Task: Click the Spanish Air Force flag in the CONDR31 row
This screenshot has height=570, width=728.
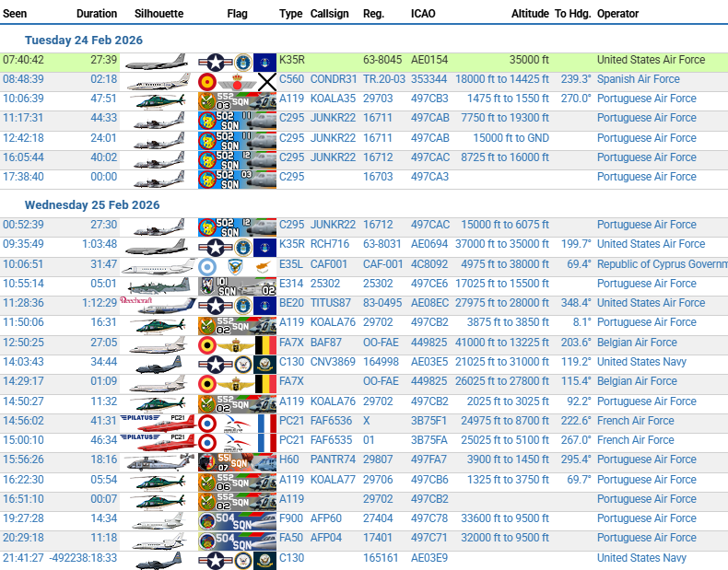Action: 237,82
